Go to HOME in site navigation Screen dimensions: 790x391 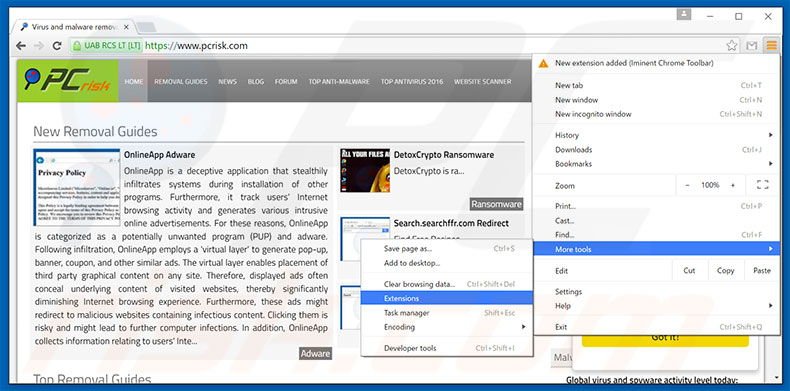[x=134, y=81]
